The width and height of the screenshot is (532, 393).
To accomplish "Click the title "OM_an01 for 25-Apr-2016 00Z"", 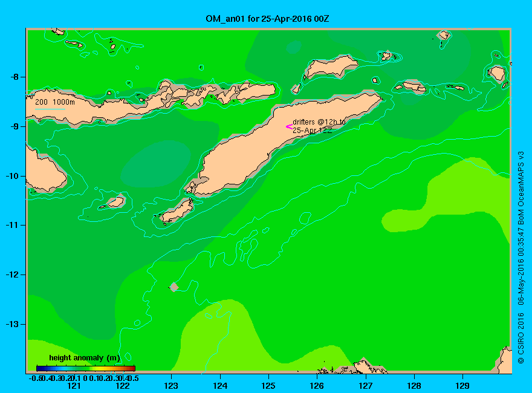I will tap(267, 19).
